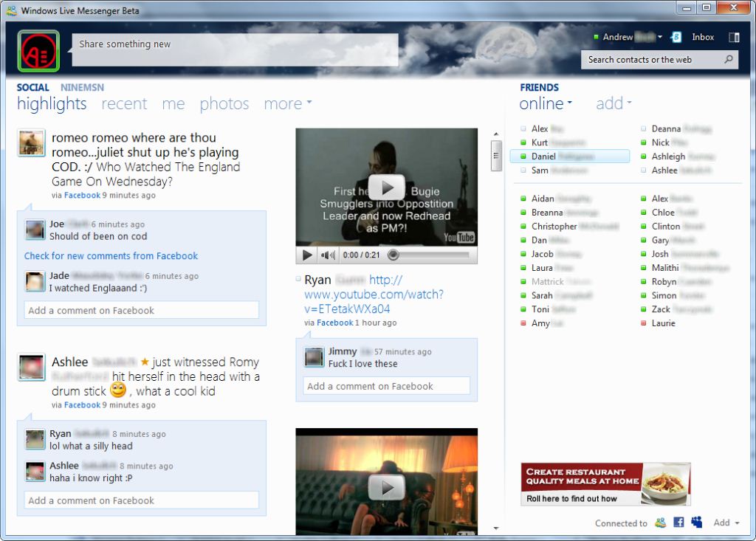
Task: Open the Add dropdown next to Connected to
Action: coord(726,523)
